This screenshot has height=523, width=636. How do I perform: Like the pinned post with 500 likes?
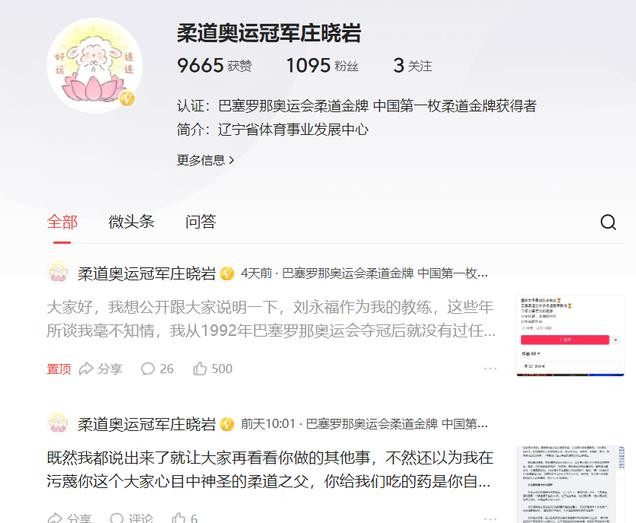pyautogui.click(x=213, y=368)
